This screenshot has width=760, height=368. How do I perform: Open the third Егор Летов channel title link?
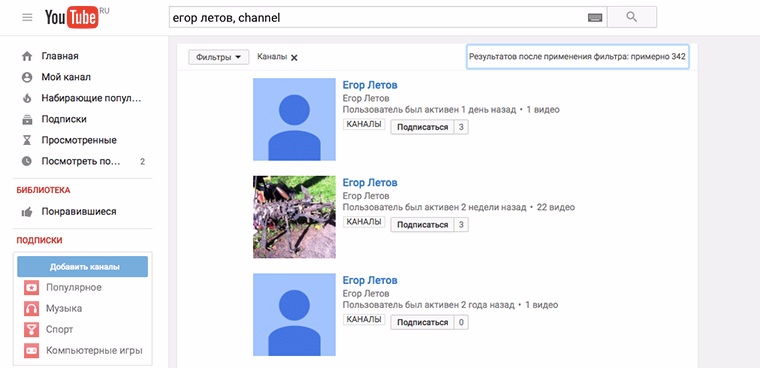[x=370, y=280]
